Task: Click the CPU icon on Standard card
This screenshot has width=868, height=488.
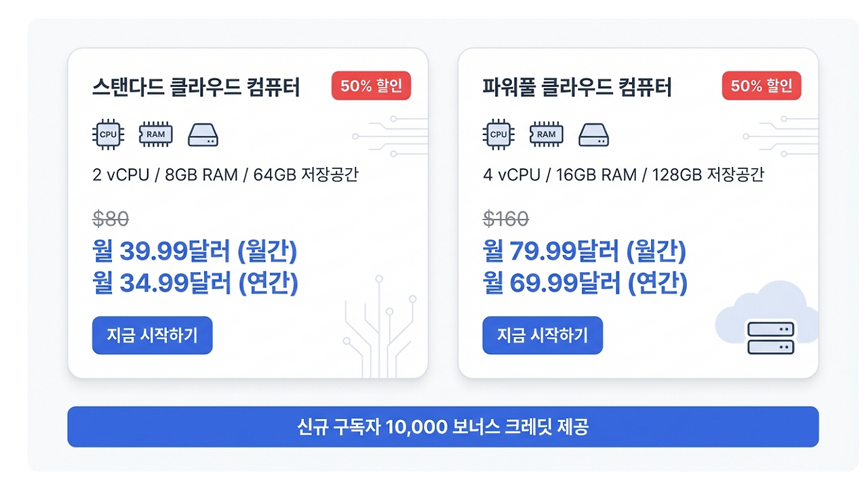Action: (x=108, y=134)
